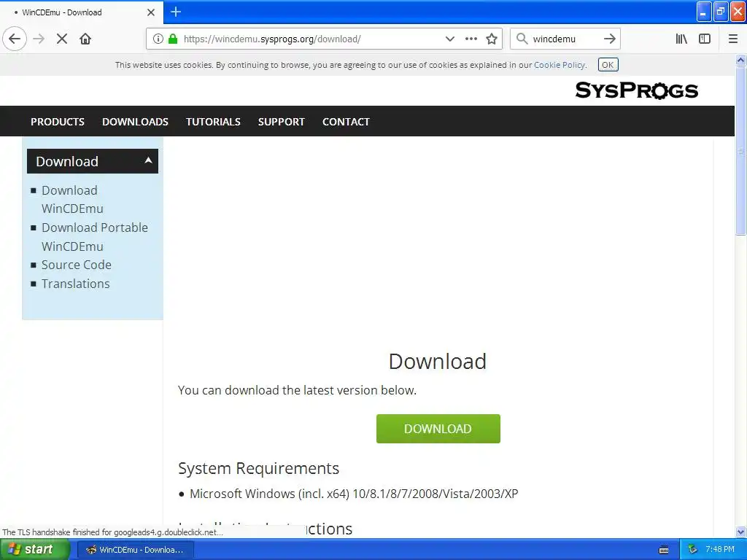Toggle the sidebar view icon
The width and height of the screenshot is (747, 560).
pos(705,39)
